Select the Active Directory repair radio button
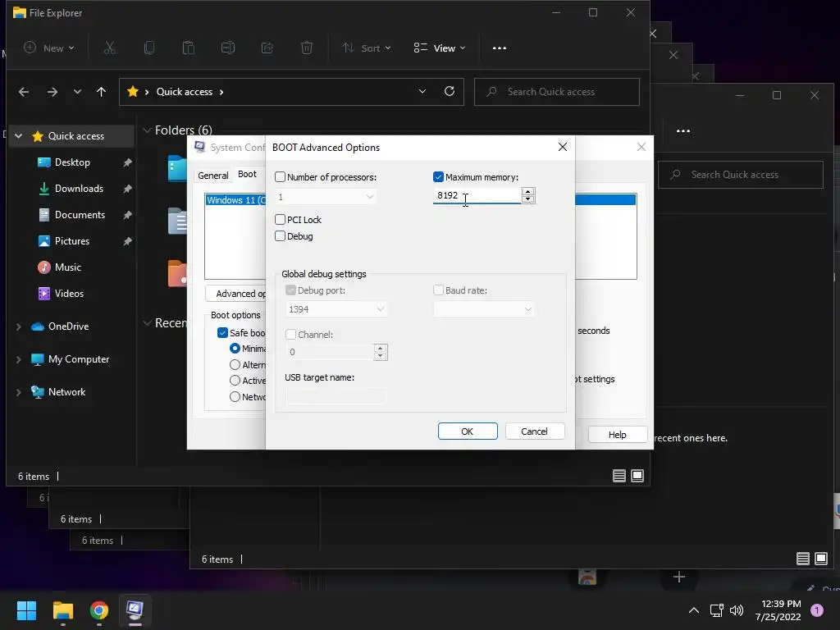Screen dimensions: 840x630 tap(235, 381)
